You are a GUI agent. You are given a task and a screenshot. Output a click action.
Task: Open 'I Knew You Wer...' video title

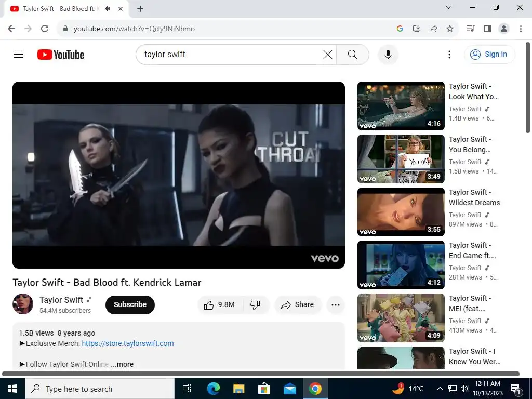coord(474,356)
